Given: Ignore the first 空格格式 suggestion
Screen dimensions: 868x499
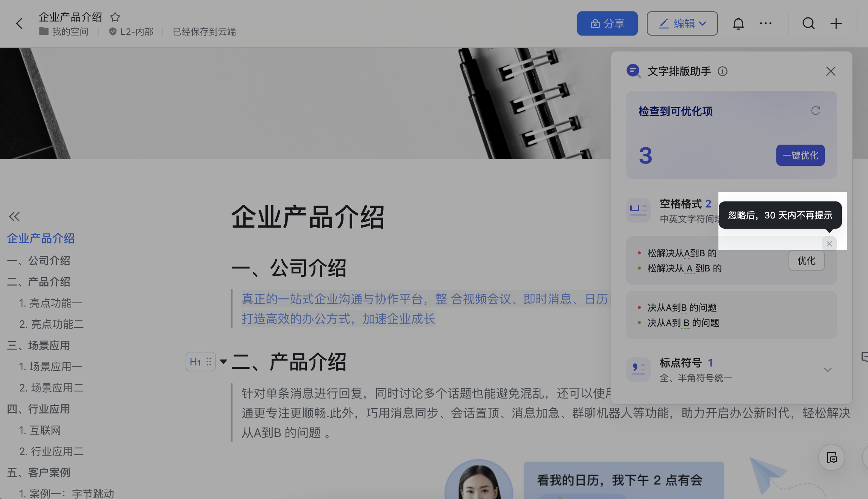Looking at the screenshot, I should tap(829, 244).
